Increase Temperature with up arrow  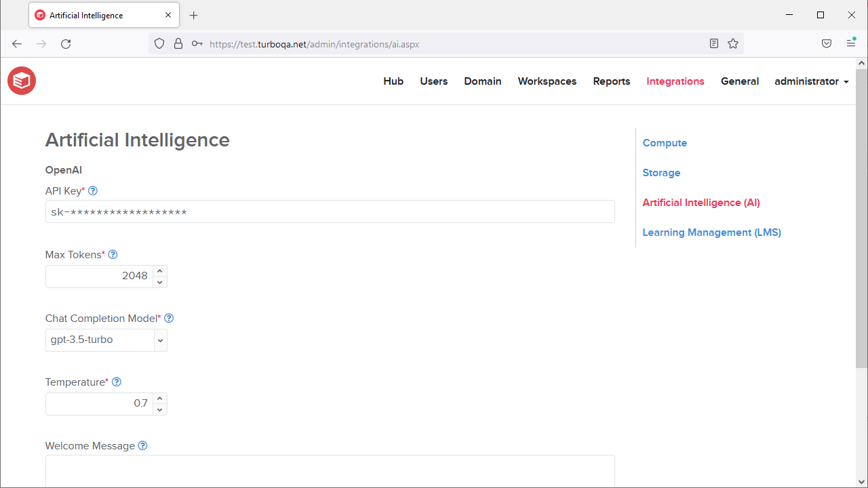point(160,398)
